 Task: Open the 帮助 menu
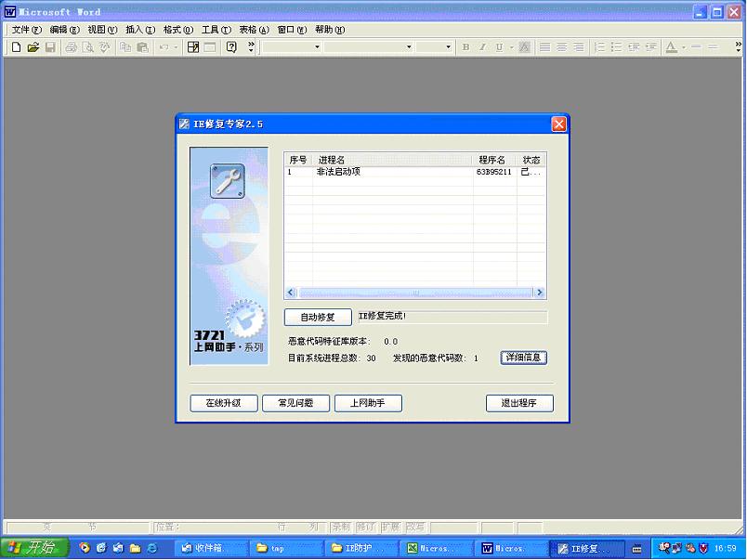click(330, 30)
